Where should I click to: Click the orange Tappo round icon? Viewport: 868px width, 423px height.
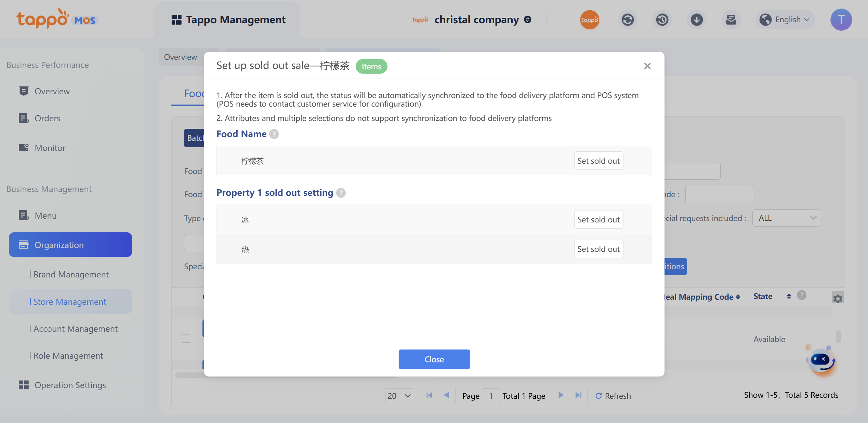[x=589, y=20]
